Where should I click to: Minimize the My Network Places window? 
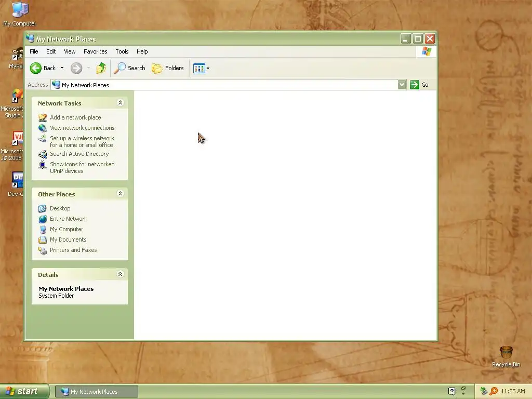click(x=405, y=38)
